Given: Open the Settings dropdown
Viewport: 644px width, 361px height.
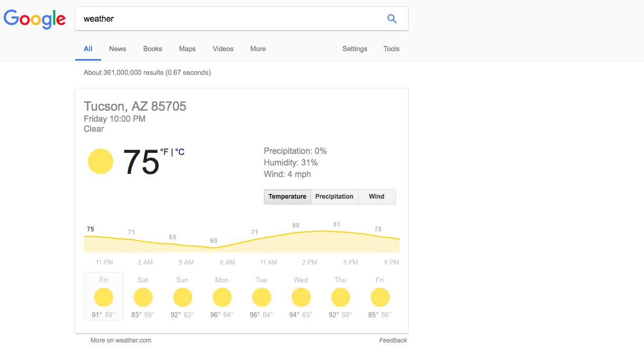Looking at the screenshot, I should point(355,48).
